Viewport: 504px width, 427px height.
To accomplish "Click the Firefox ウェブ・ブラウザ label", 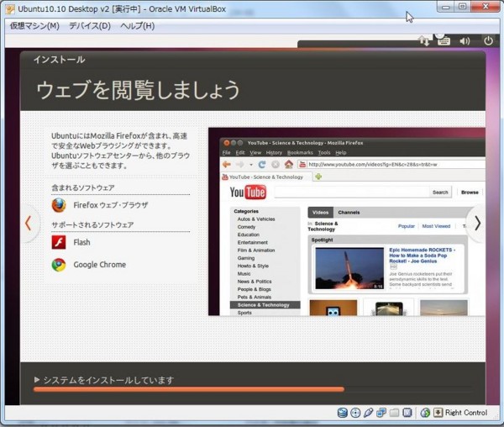I will click(111, 205).
